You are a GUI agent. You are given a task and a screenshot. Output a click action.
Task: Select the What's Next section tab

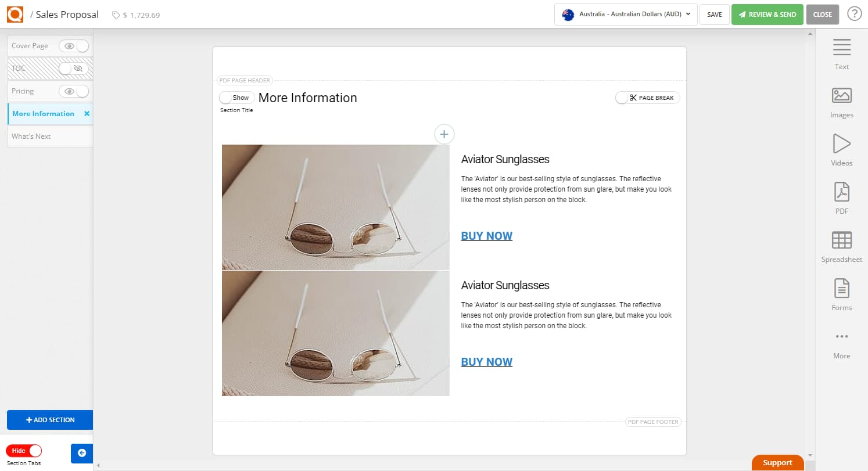point(31,136)
